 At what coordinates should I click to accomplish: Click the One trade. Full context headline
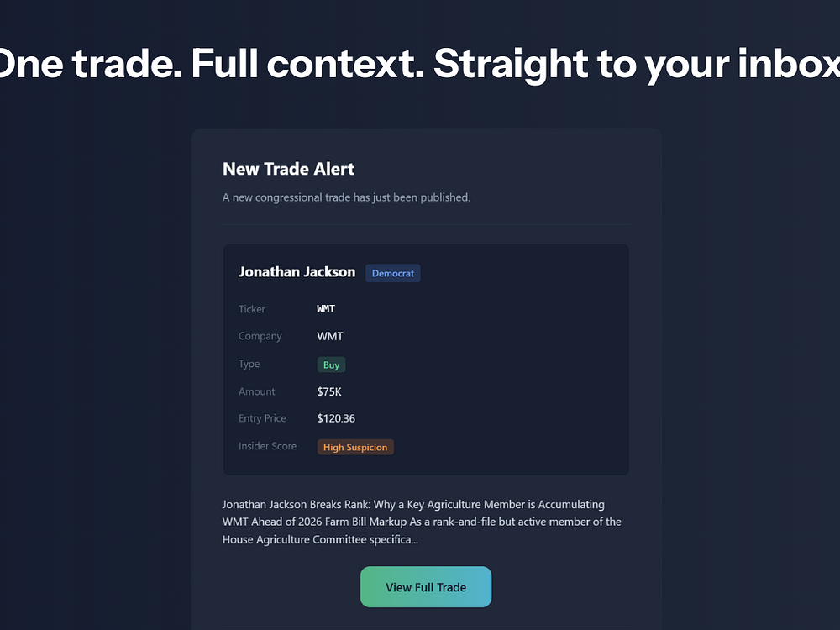420,64
